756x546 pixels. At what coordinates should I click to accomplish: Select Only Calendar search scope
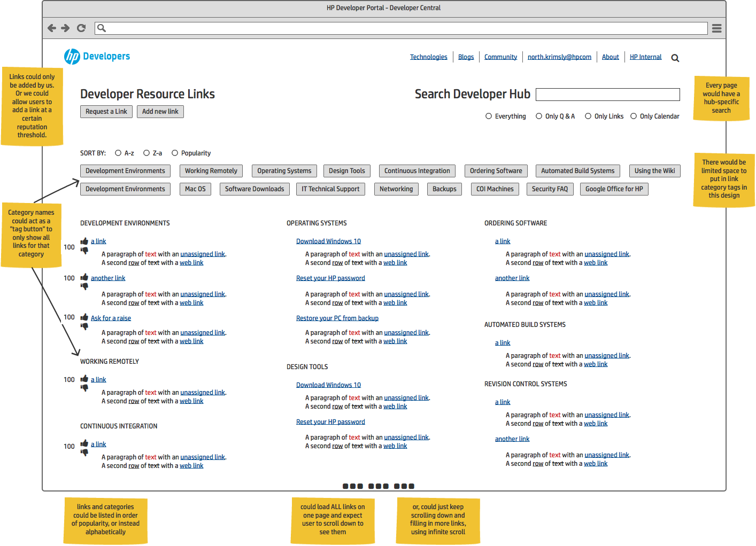634,116
